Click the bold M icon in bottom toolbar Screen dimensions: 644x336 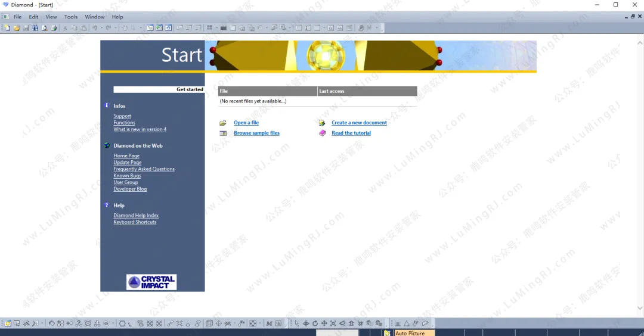tap(269, 323)
